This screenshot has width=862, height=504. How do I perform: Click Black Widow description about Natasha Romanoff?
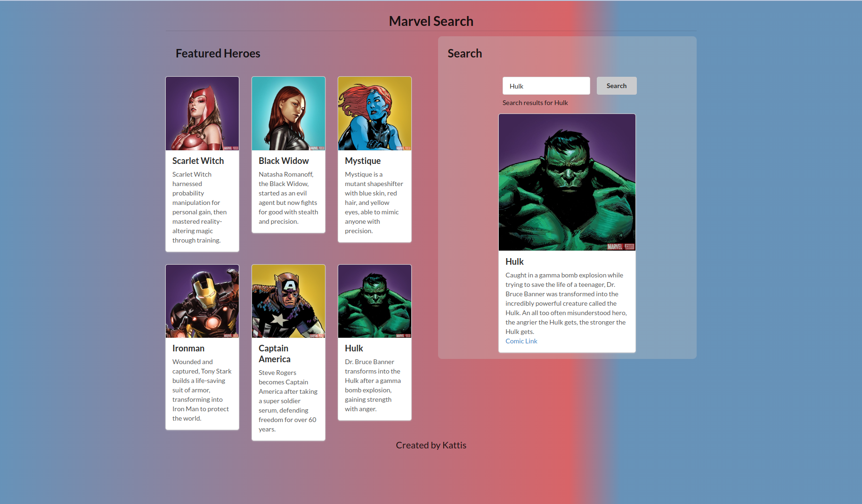[288, 198]
